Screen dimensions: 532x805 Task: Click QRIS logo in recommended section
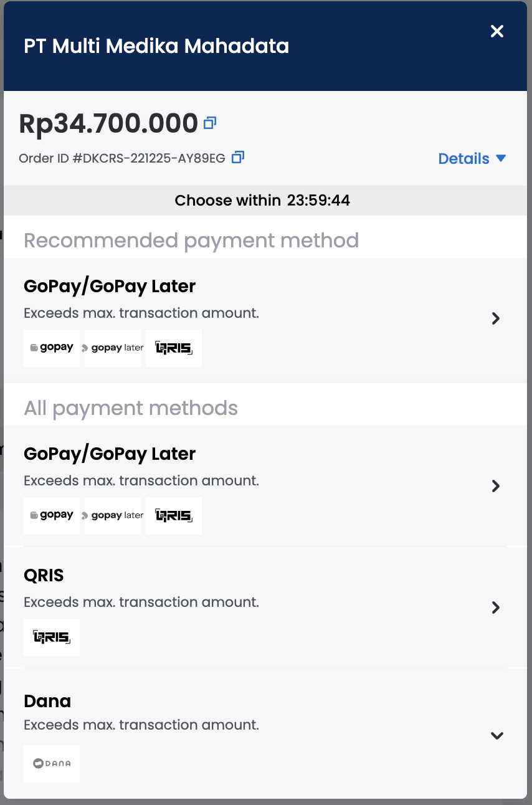[174, 348]
